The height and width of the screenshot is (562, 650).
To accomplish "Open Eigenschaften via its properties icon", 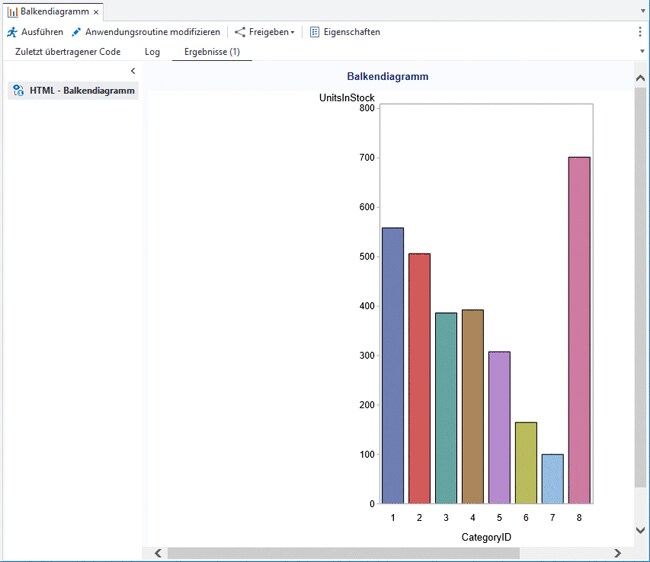I will click(315, 32).
